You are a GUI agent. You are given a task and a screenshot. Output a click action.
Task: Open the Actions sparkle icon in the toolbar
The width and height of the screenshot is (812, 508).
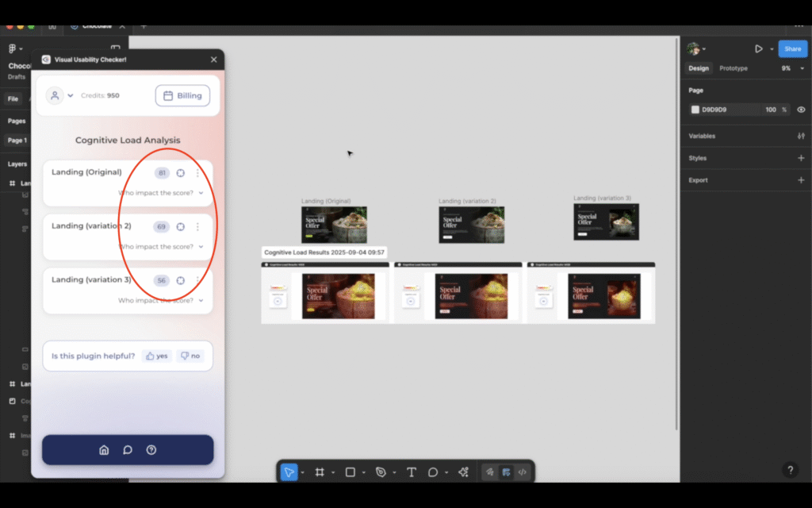(x=463, y=472)
